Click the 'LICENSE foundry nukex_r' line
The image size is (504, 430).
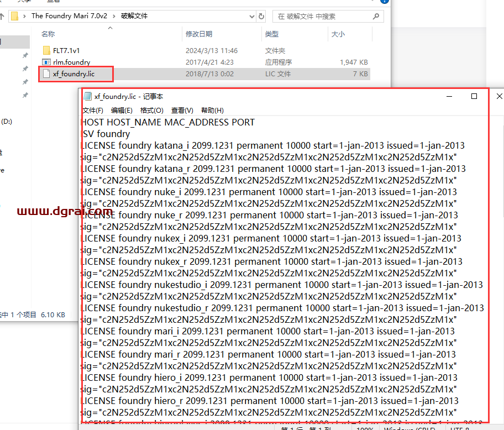[272, 261]
